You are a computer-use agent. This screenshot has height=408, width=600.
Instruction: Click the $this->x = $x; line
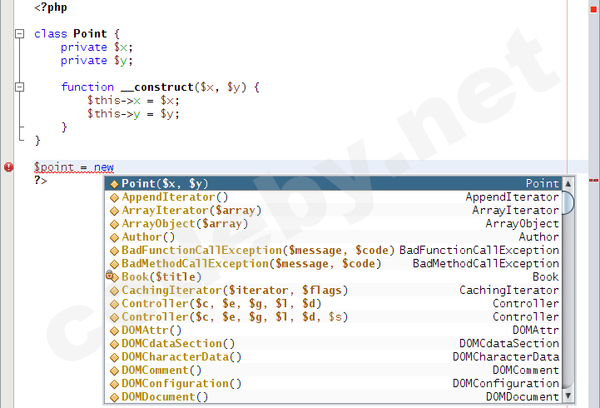point(133,100)
